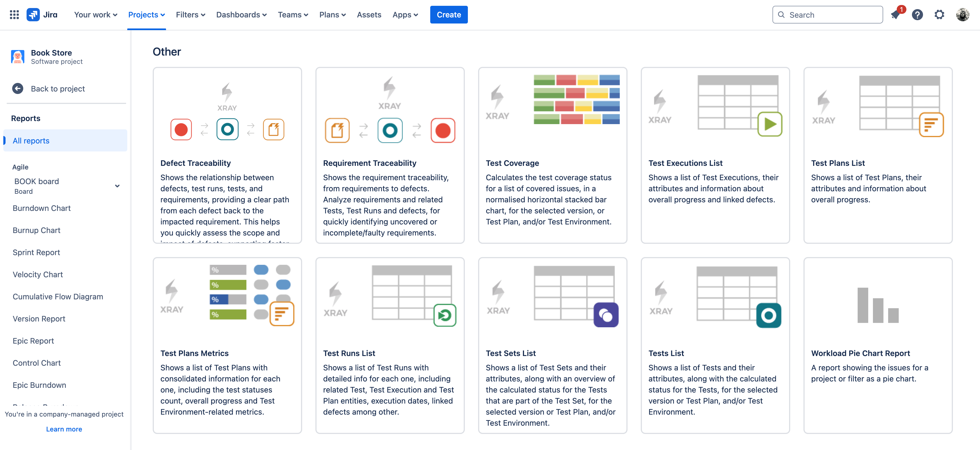
Task: Click the Back to project link
Action: 58,88
